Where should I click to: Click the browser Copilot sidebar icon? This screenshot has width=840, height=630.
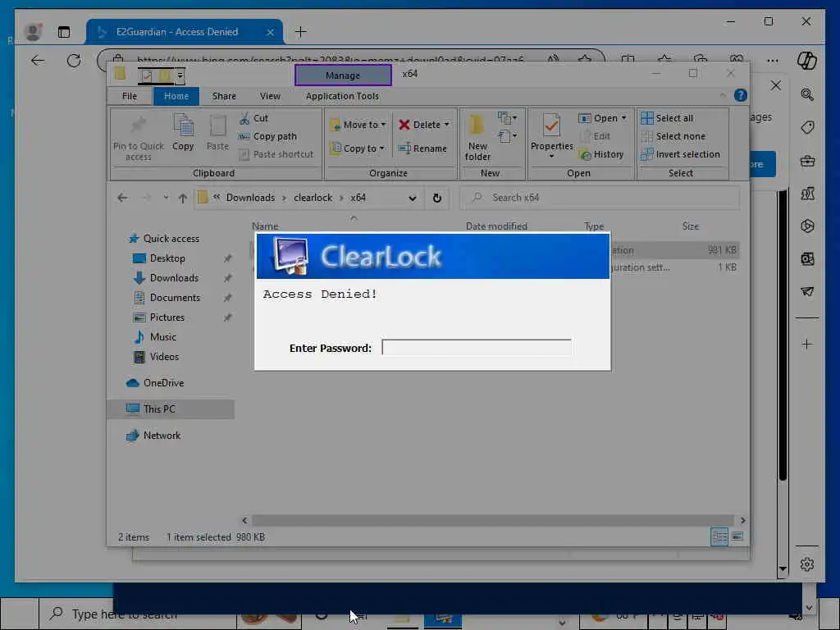click(x=807, y=61)
